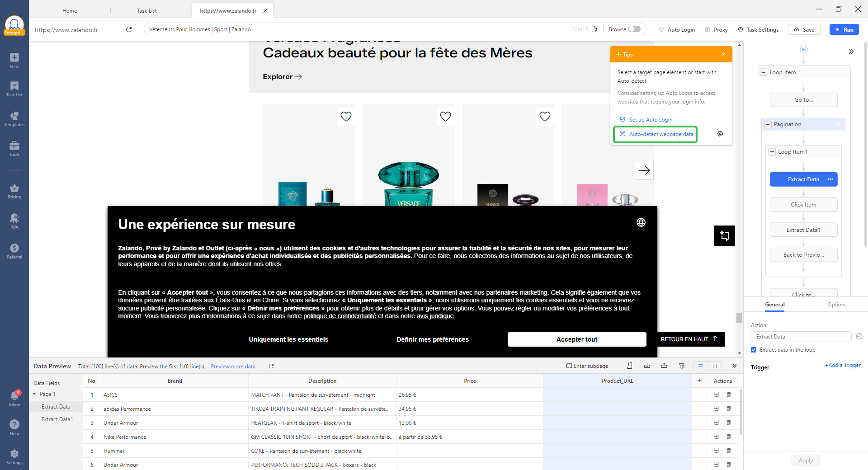
Task: Switch Data Preview to horizontal row view
Action: click(700, 366)
